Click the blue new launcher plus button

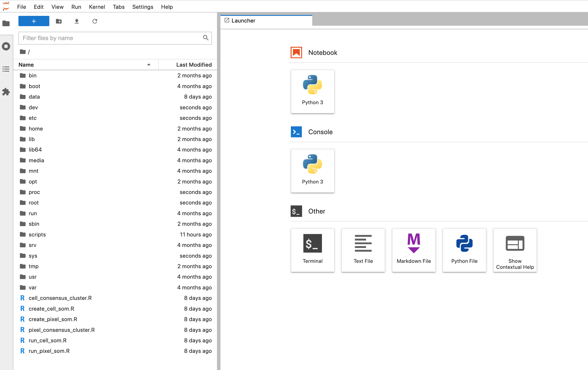pos(34,21)
